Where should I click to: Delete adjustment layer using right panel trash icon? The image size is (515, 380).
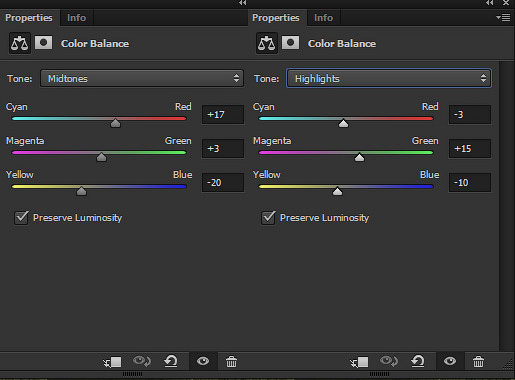pos(478,361)
